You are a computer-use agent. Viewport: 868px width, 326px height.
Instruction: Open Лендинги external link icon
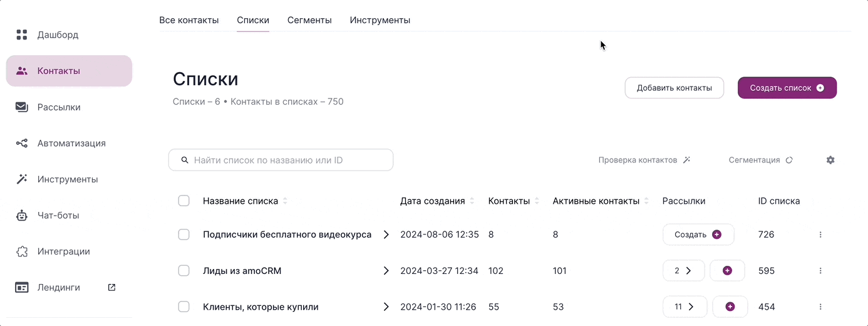[x=111, y=287]
